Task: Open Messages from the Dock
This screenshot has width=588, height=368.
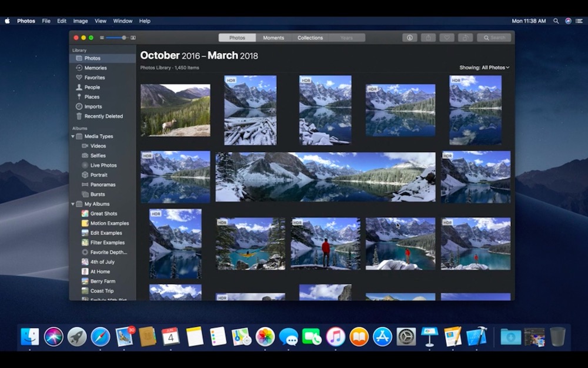Action: click(x=289, y=336)
